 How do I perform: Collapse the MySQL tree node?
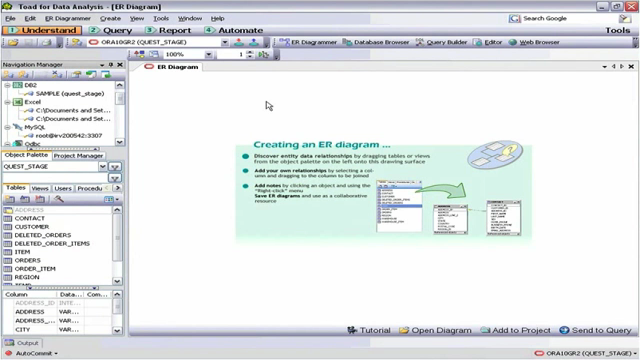[7, 127]
